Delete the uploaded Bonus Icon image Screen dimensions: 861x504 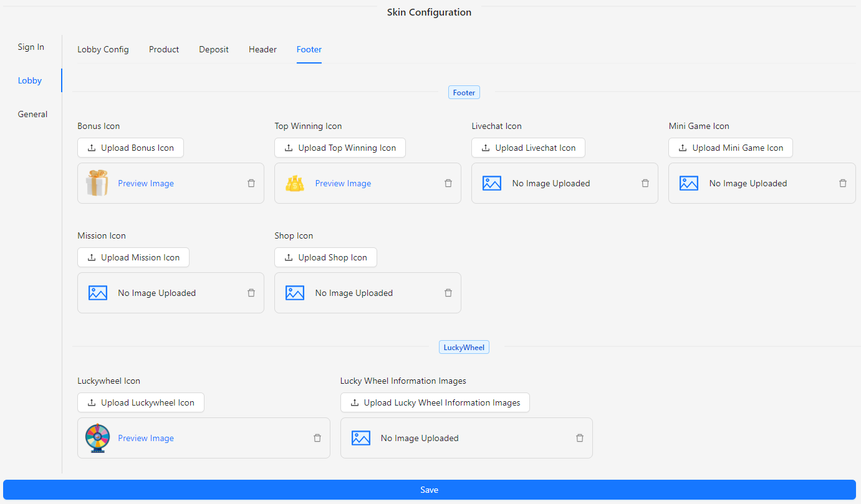click(251, 183)
